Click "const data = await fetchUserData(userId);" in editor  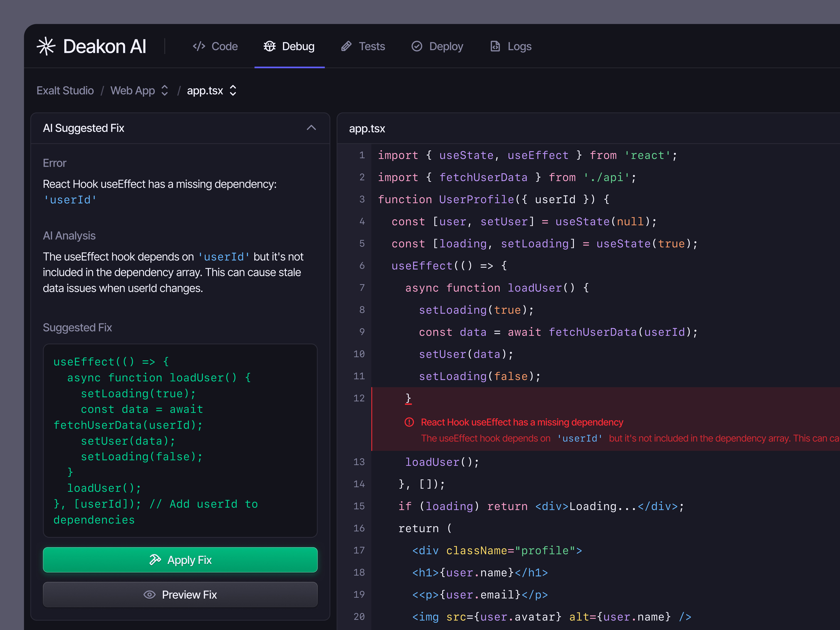click(x=558, y=332)
